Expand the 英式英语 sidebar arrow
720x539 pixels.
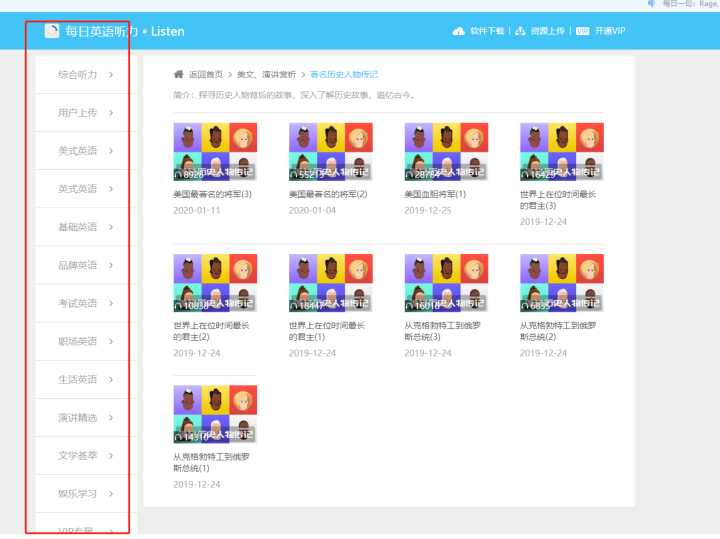click(x=111, y=189)
